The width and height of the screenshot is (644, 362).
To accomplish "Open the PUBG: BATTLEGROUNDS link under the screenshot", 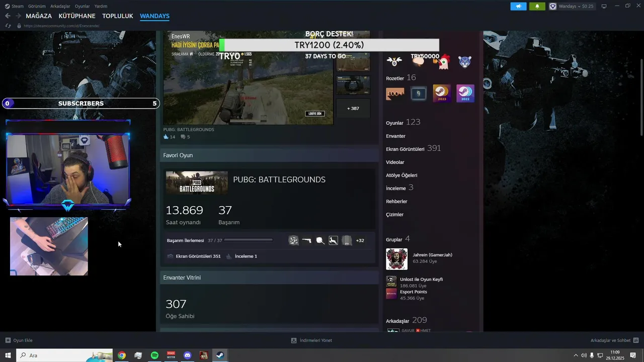I will 189,130.
